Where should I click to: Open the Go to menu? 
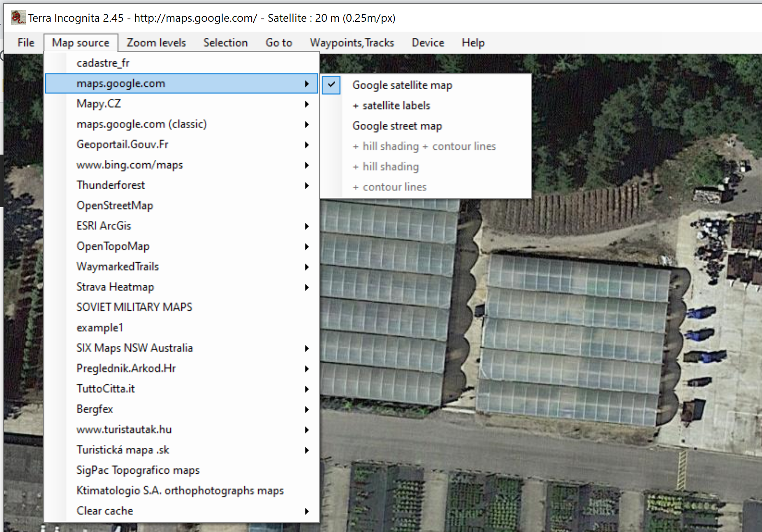click(x=279, y=43)
